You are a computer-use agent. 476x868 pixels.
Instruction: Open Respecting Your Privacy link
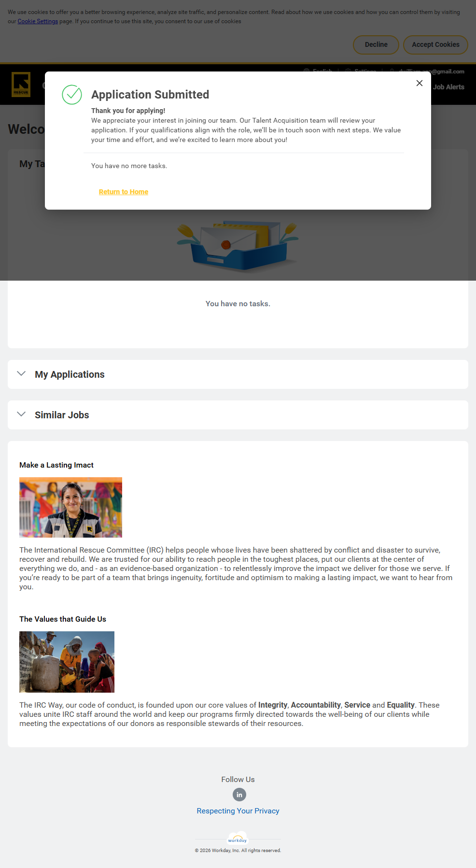pyautogui.click(x=238, y=811)
